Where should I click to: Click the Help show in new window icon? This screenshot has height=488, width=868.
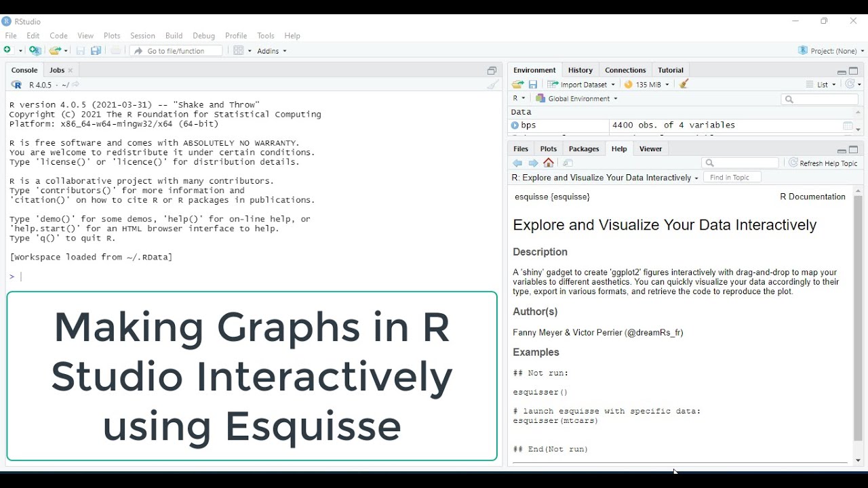(x=568, y=163)
